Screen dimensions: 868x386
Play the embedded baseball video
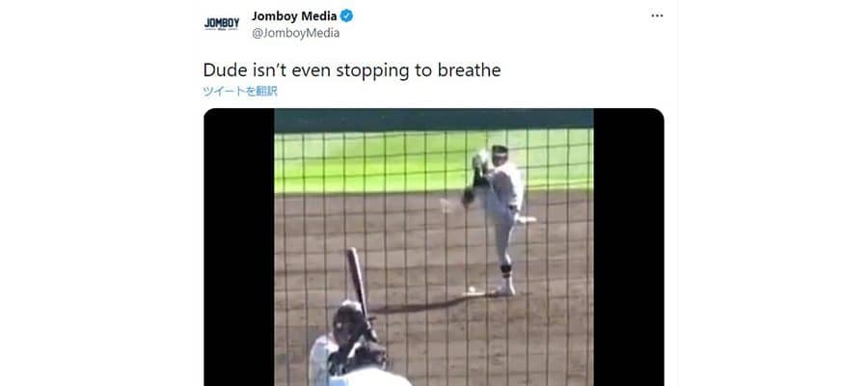click(x=433, y=247)
